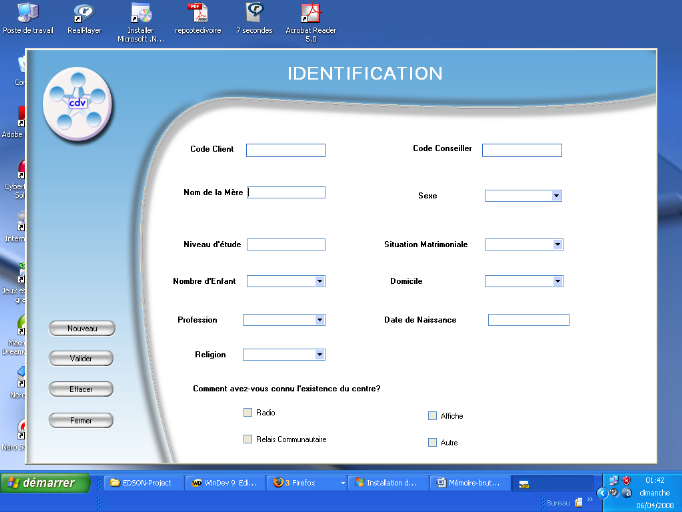682x512 pixels.
Task: Expand the Religion combo box
Action: (319, 354)
